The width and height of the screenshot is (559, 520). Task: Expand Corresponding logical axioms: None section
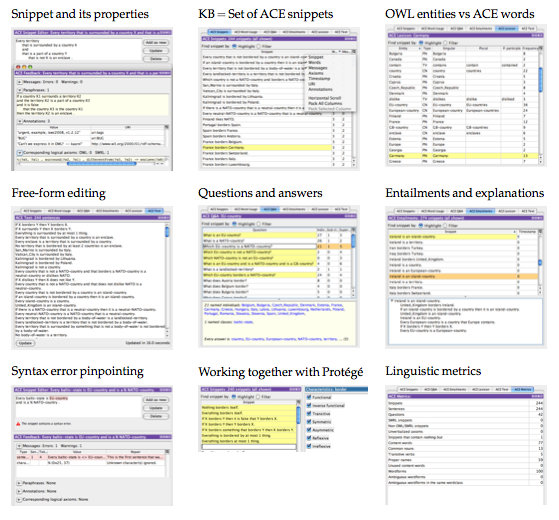19,500
